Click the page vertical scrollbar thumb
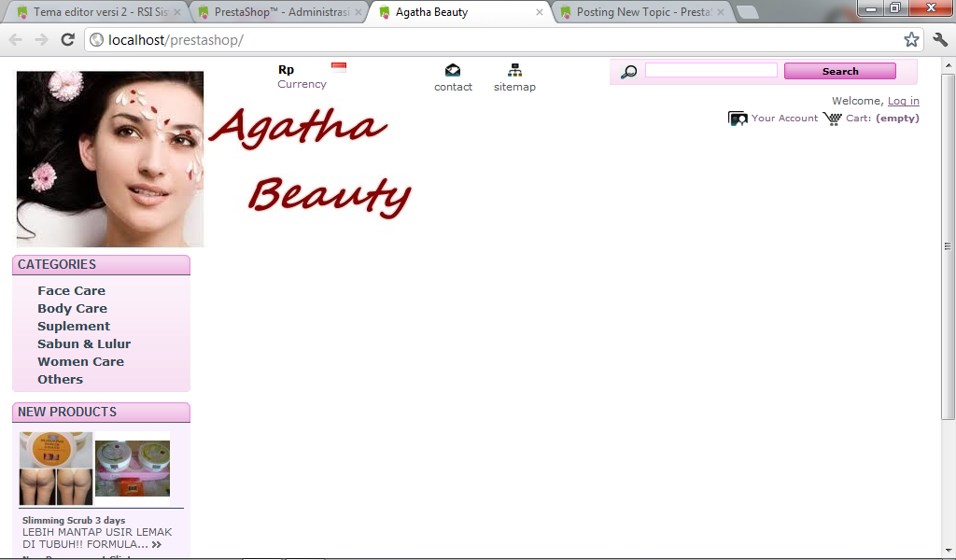Screen dimensions: 956x560 tap(948, 246)
